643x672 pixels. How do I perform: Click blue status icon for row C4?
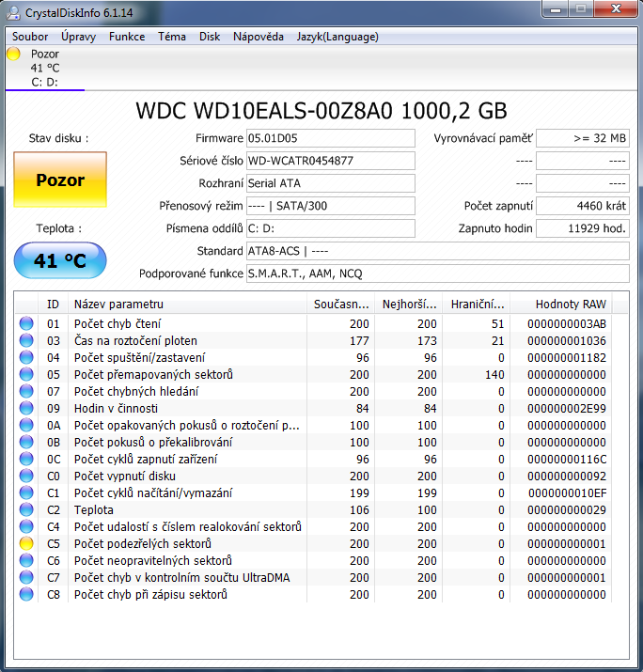click(26, 526)
